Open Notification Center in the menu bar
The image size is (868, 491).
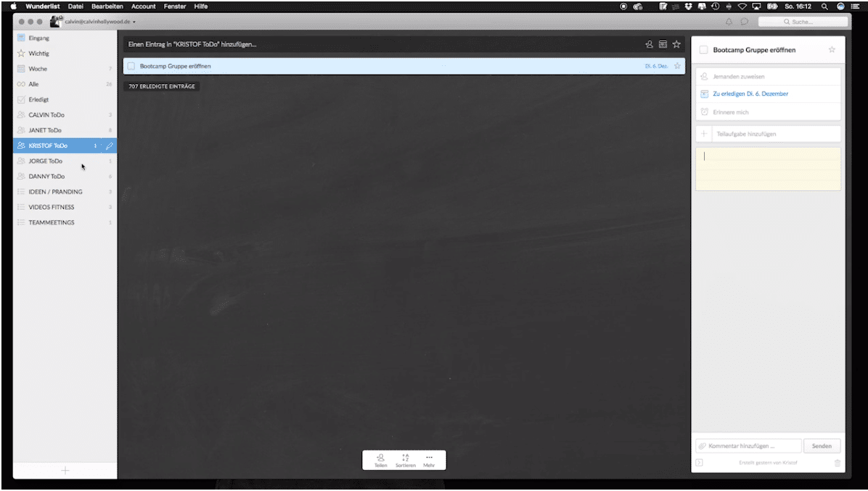[855, 6]
